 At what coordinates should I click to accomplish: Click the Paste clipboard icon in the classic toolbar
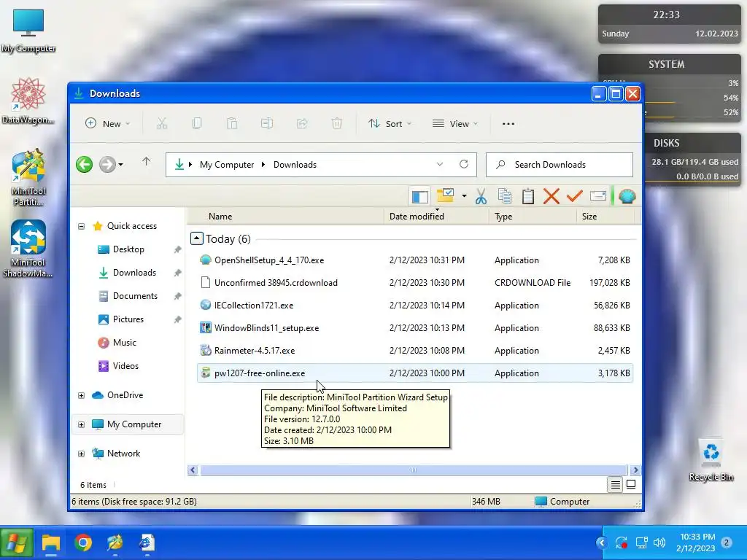click(x=528, y=196)
